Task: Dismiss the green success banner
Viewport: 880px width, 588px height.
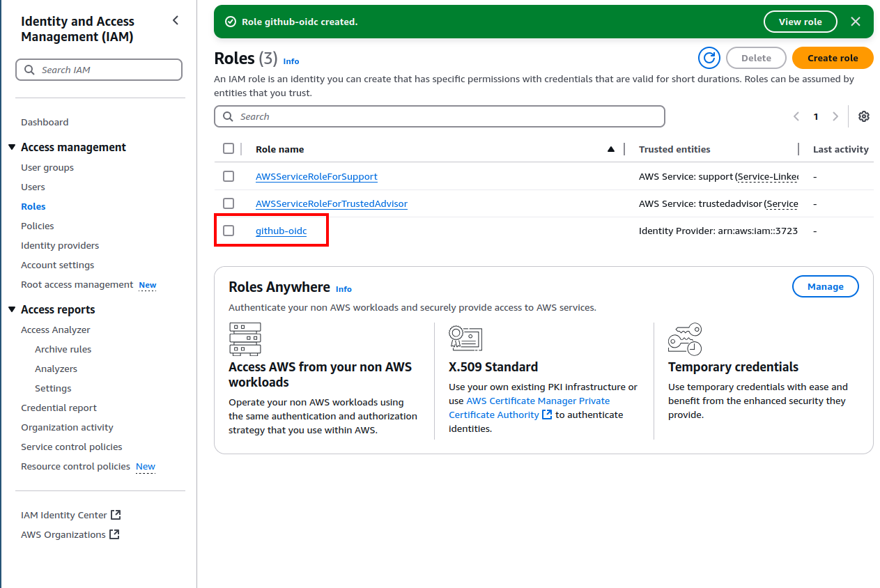Action: pyautogui.click(x=856, y=22)
